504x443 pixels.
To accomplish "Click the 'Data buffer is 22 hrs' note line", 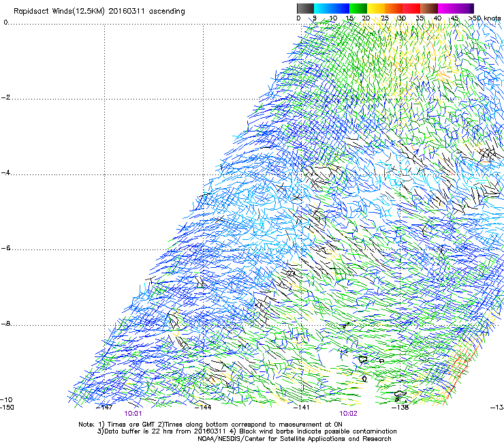I will point(247,431).
